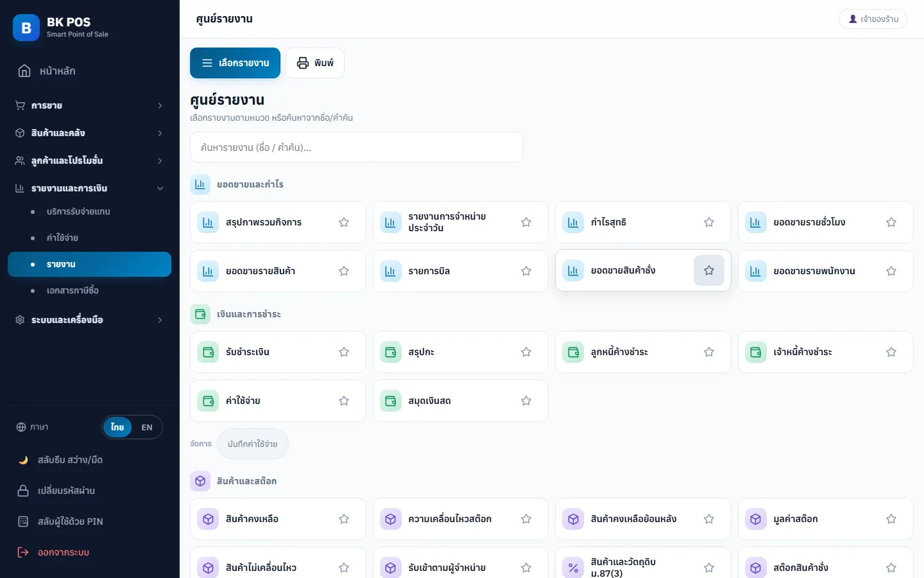The image size is (924, 578).
Task: Collapse the รายงานและการเงิน sidebar section
Action: click(89, 188)
